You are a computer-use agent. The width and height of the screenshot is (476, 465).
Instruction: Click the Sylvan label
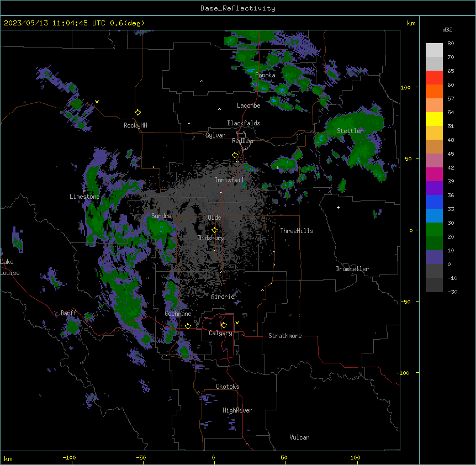(x=215, y=135)
